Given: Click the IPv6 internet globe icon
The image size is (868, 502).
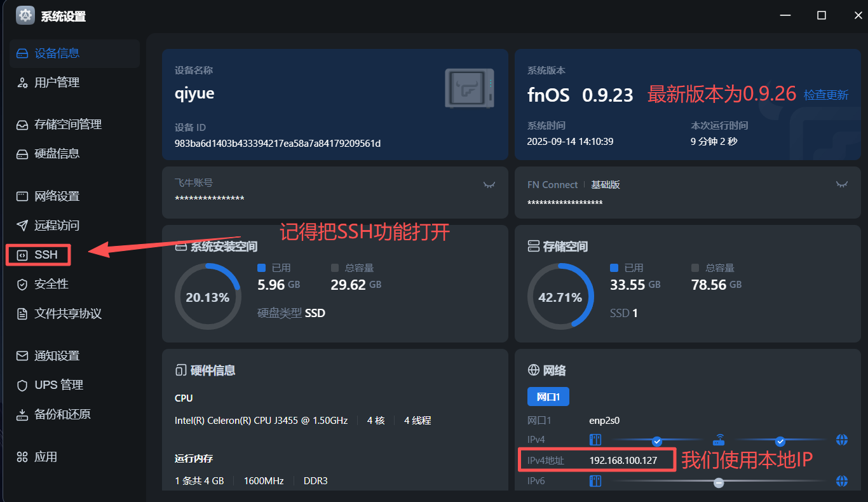Looking at the screenshot, I should [x=842, y=481].
